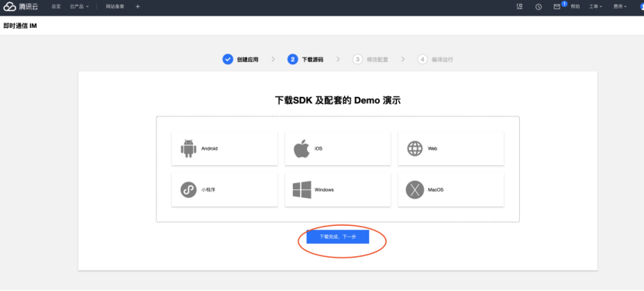
Task: Choose the Windows SDK card
Action: point(338,190)
